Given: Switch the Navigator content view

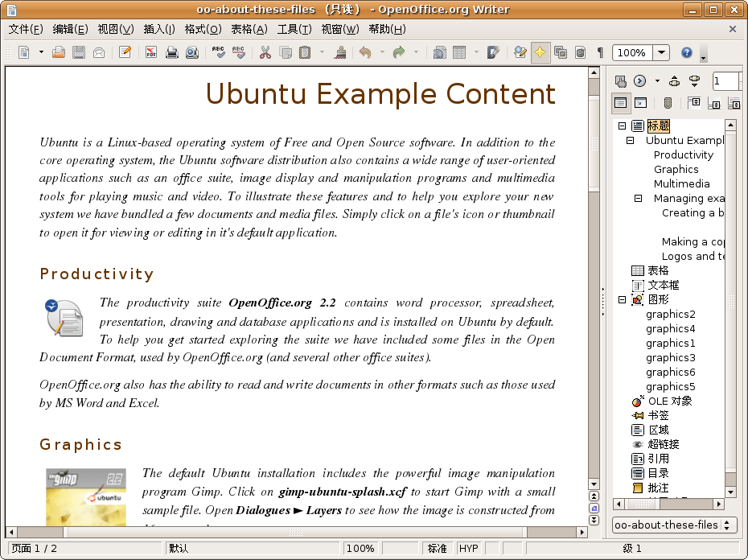Looking at the screenshot, I should [x=641, y=103].
